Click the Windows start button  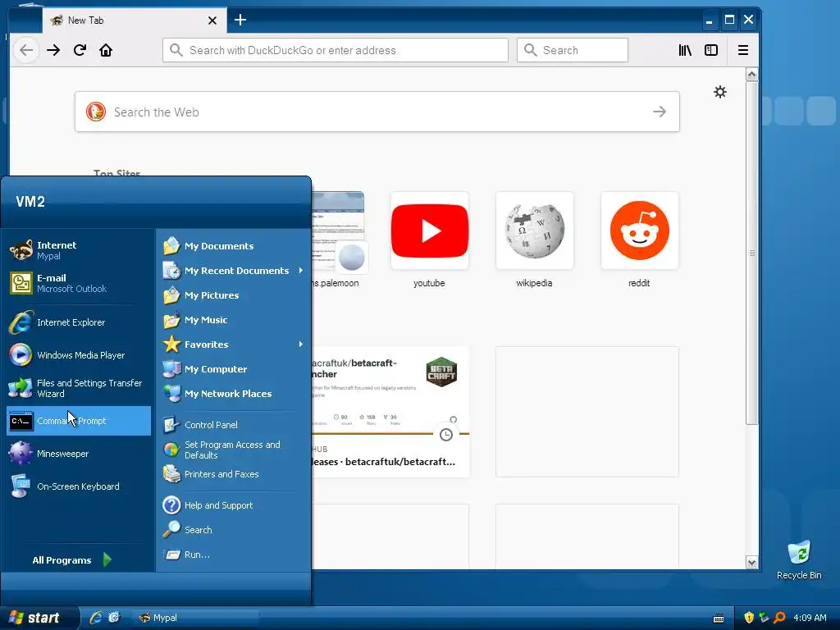[39, 618]
